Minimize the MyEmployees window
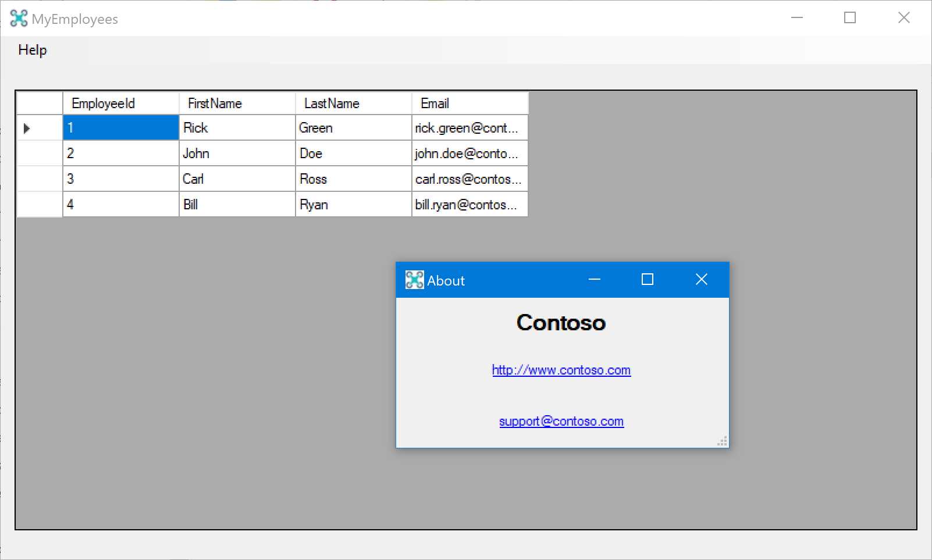This screenshot has width=932, height=560. click(x=797, y=18)
